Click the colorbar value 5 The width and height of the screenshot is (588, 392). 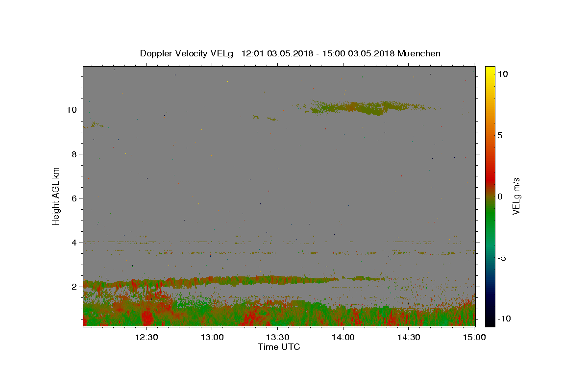pyautogui.click(x=500, y=135)
